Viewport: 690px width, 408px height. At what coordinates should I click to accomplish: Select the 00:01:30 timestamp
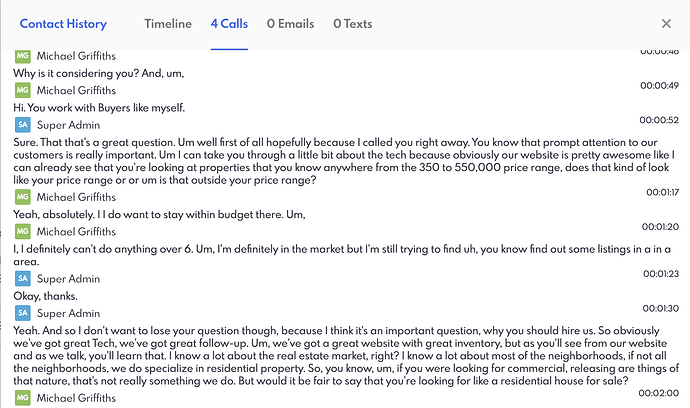pyautogui.click(x=660, y=307)
